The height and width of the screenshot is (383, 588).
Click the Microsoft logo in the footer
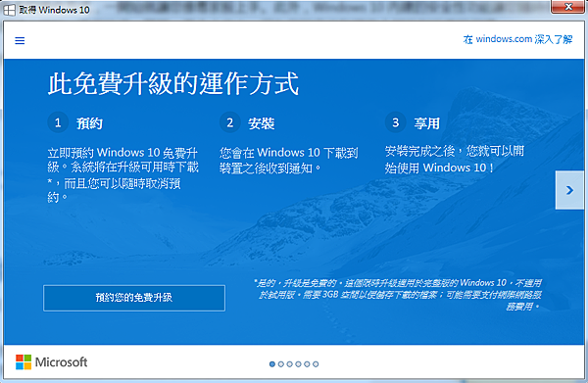pyautogui.click(x=51, y=362)
